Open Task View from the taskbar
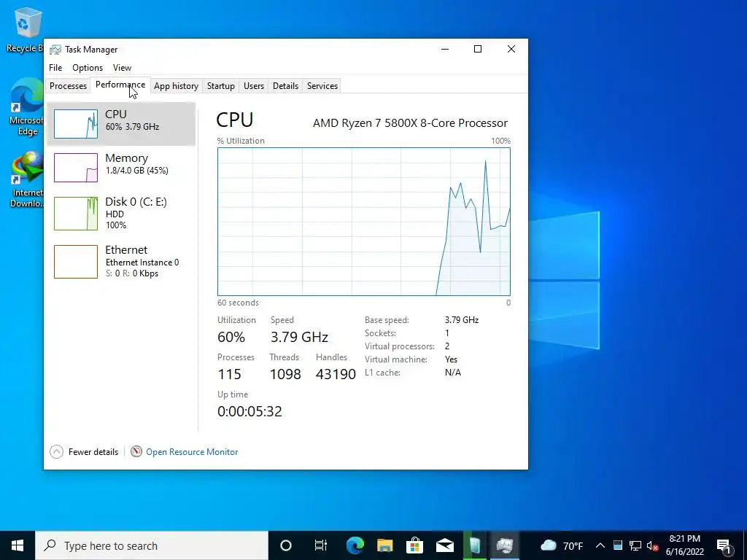The width and height of the screenshot is (747, 560). 321,545
